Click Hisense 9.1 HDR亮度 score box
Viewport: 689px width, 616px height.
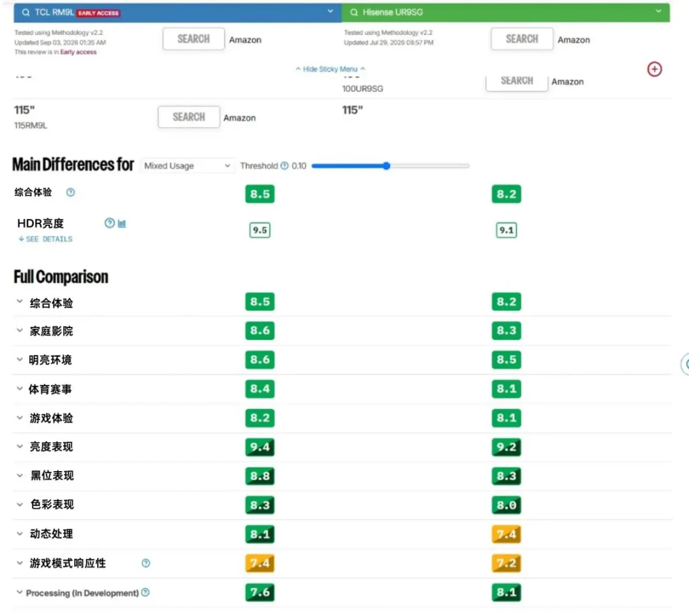(x=506, y=230)
